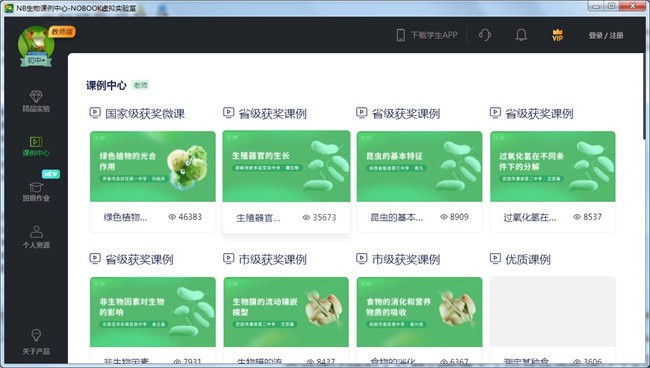Click eye icon next to 46383

click(x=172, y=217)
